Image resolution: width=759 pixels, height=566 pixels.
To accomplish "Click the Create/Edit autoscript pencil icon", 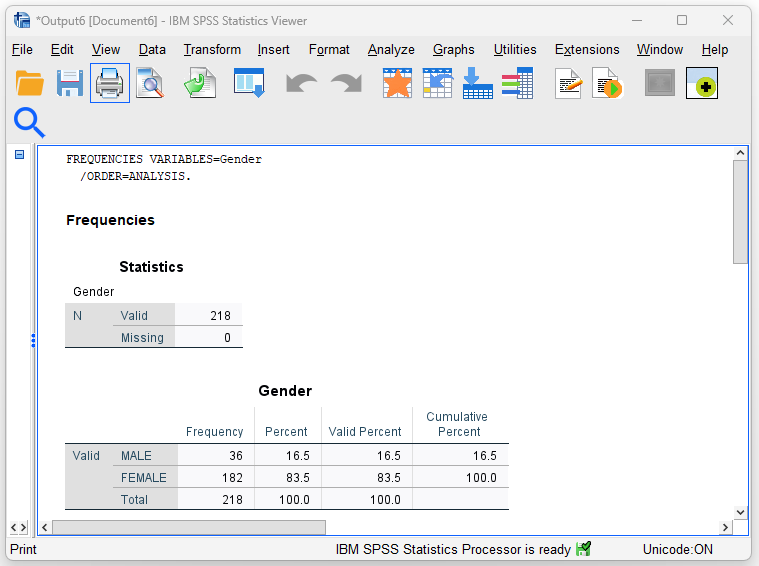I will coord(568,83).
